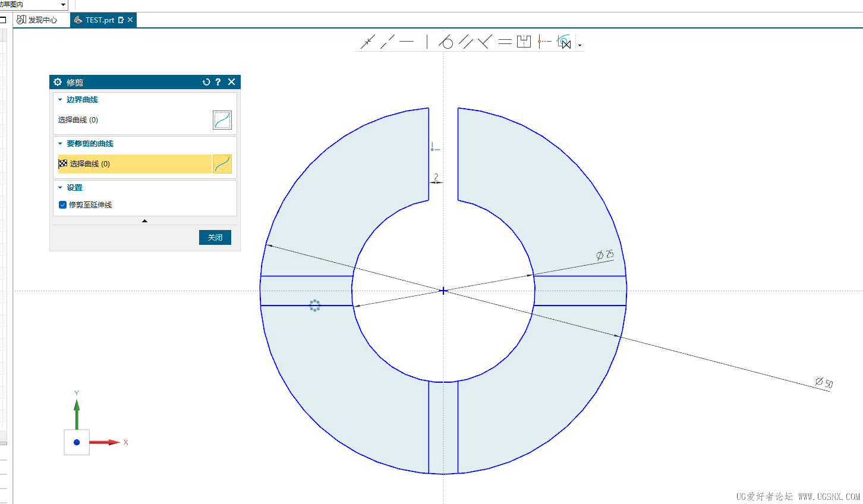The height and width of the screenshot is (504, 863).
Task: Activate the highlighted 选择曲线 (0) row
Action: (x=134, y=164)
